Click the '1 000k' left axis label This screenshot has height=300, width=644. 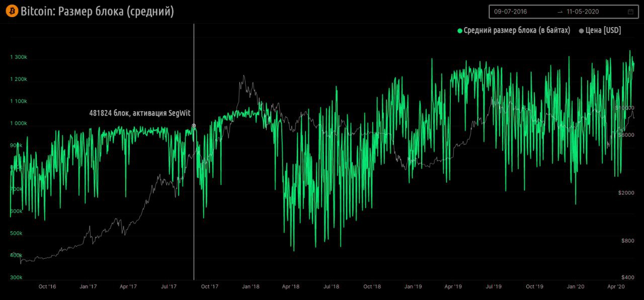tap(19, 124)
